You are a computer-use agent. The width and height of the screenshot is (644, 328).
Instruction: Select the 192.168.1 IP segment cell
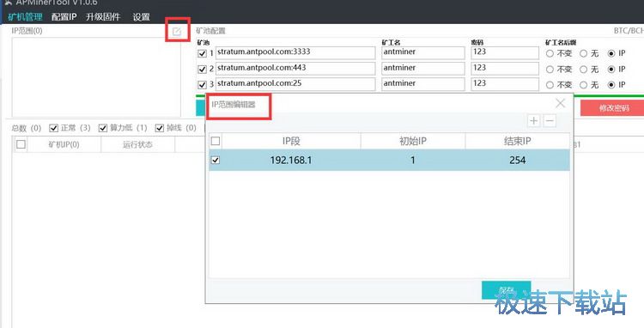click(x=291, y=160)
